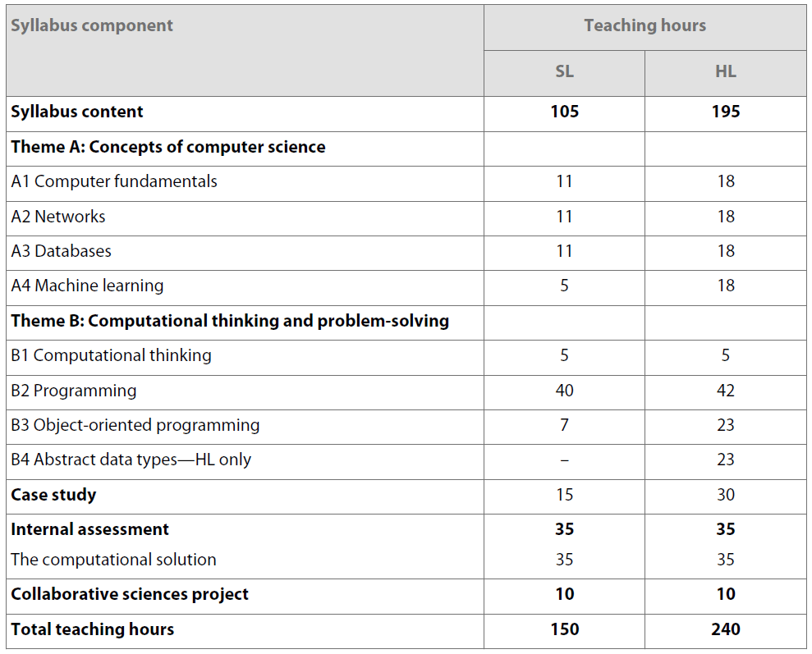Click the B1 Computational thinking row label
This screenshot has height=654, width=812.
[x=111, y=355]
